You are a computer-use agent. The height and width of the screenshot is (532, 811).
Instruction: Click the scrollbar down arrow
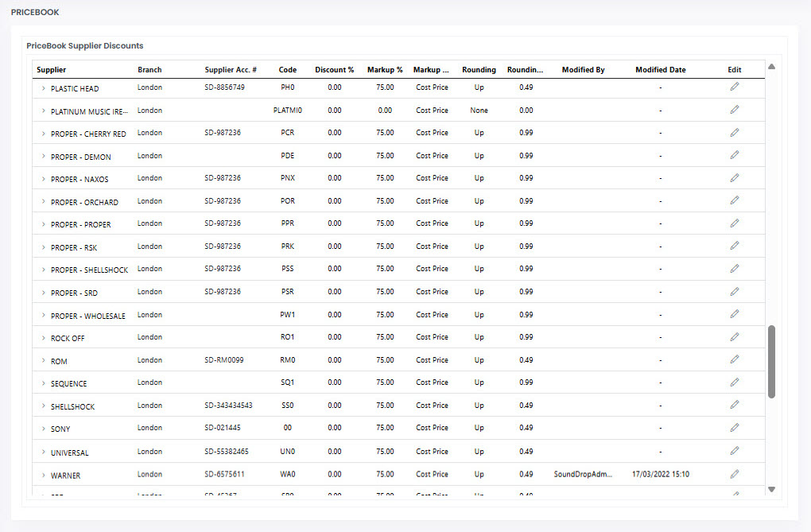click(x=771, y=489)
